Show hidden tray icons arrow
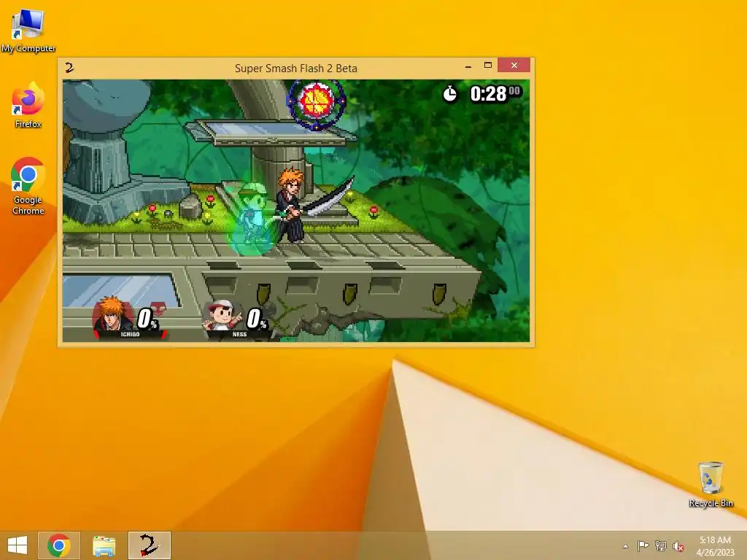Viewport: 747px width, 560px height. (625, 546)
